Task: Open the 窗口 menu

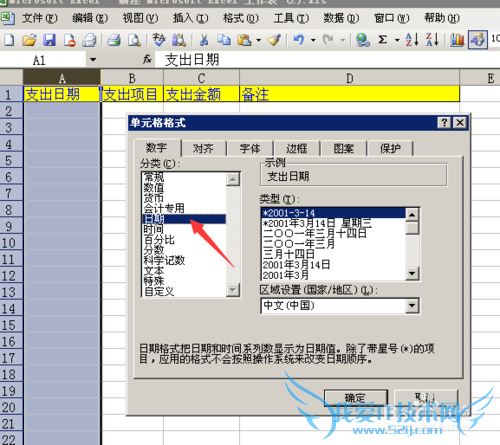Action: pos(392,18)
